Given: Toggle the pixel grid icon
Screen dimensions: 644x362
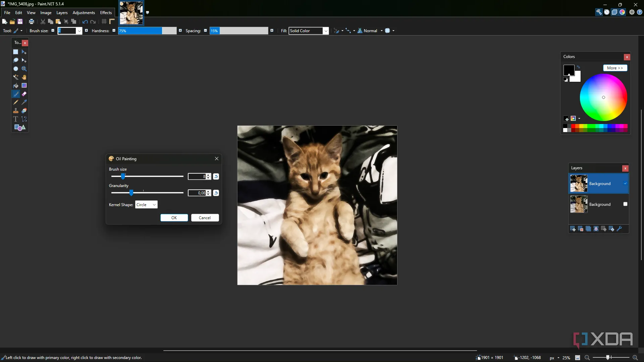Looking at the screenshot, I should (x=104, y=21).
